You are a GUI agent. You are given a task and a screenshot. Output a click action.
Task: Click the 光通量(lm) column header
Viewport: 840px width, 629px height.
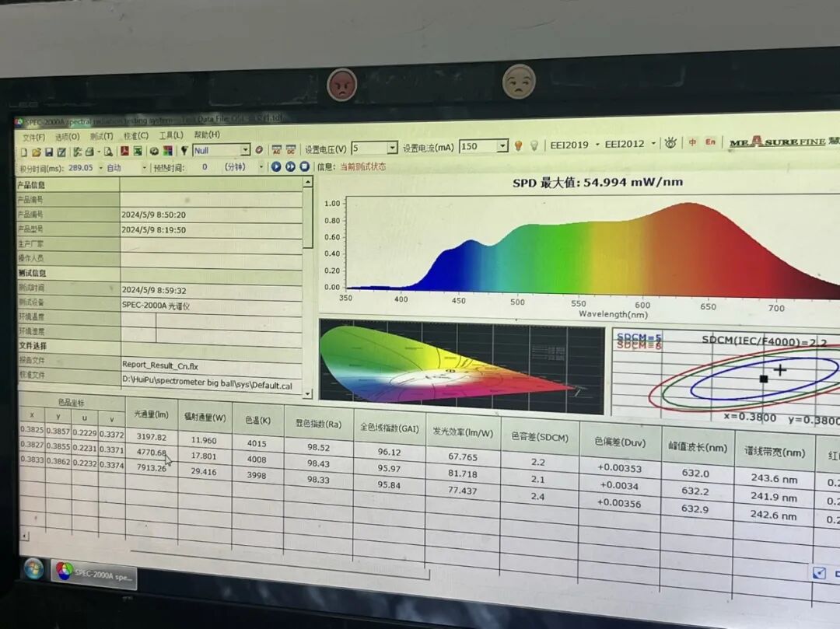152,415
